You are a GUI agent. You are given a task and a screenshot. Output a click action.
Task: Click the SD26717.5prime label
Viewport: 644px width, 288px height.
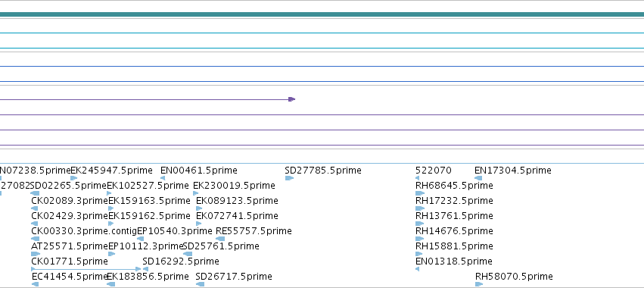click(234, 277)
